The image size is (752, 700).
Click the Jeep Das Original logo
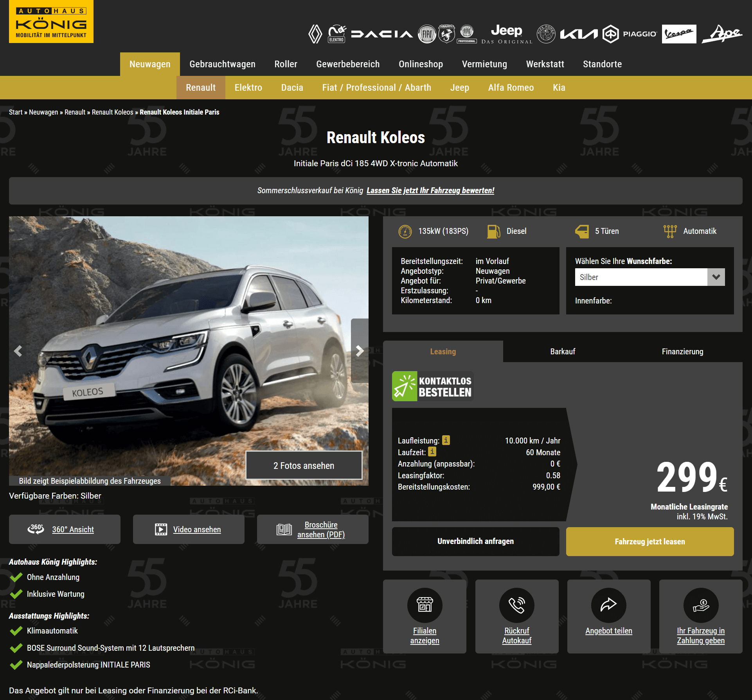pyautogui.click(x=507, y=34)
